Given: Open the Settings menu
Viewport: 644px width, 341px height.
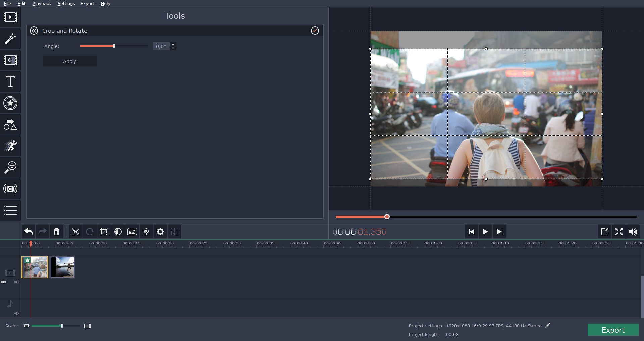Looking at the screenshot, I should coord(66,3).
